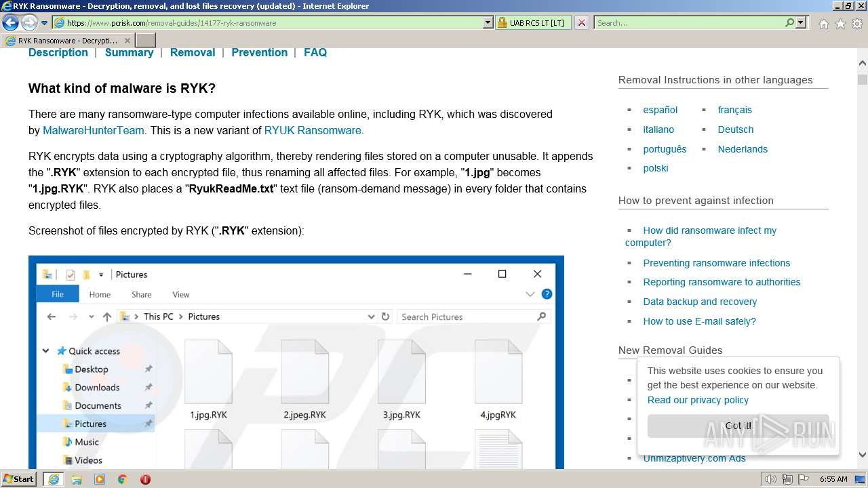Jump to the Summary section

[x=129, y=52]
